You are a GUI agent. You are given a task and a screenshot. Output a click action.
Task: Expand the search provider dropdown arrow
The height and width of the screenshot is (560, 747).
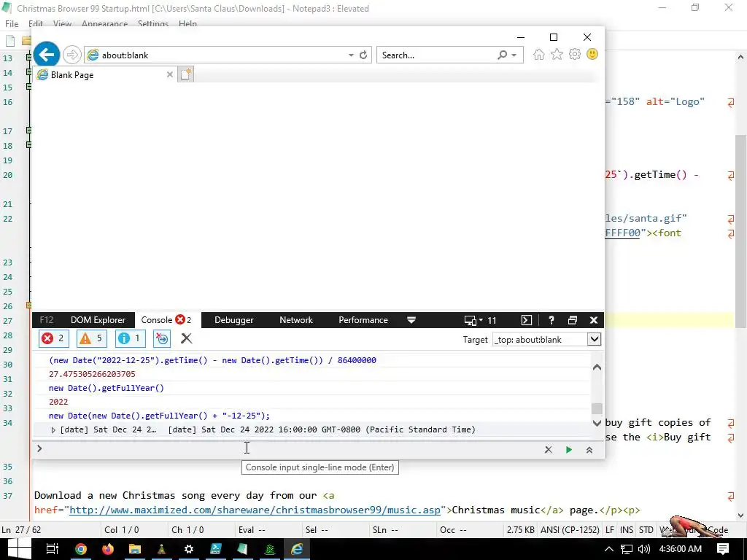tap(514, 55)
